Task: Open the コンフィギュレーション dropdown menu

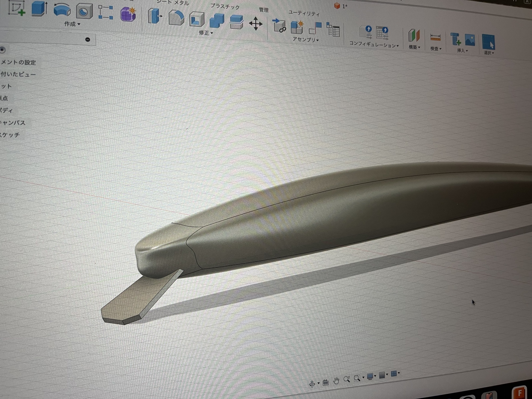Action: (x=374, y=44)
